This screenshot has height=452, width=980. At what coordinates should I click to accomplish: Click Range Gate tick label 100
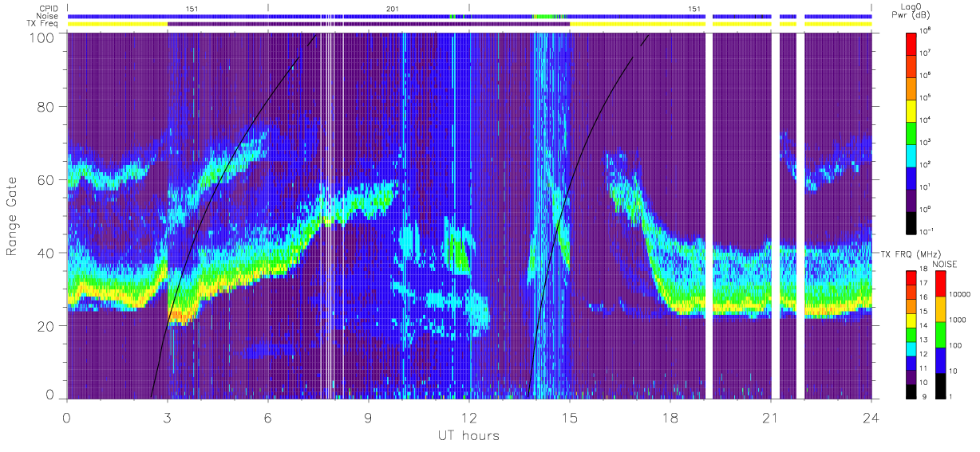(41, 37)
